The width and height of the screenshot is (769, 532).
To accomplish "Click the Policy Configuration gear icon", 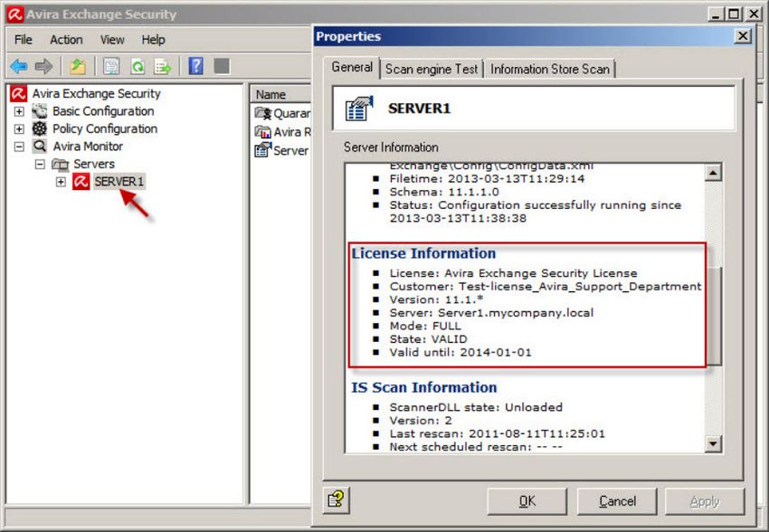I will [x=40, y=128].
